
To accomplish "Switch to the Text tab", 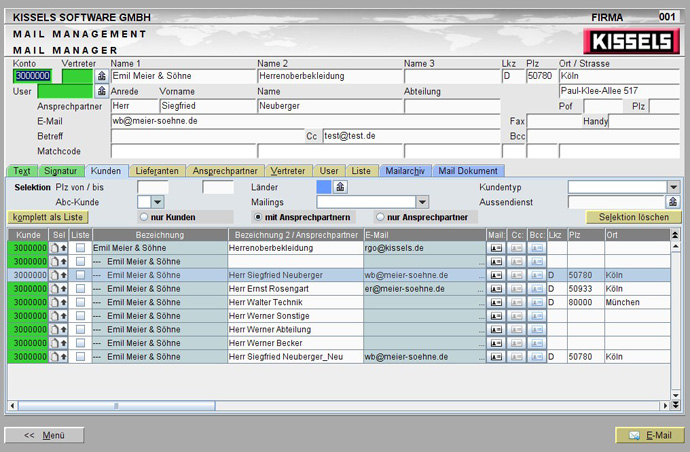I will [x=22, y=171].
